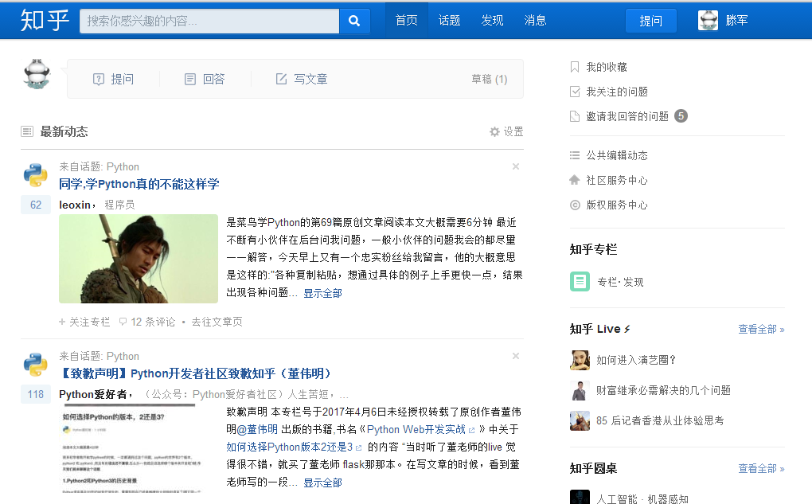Click 查看全部 for 知乎 Live

point(761,330)
